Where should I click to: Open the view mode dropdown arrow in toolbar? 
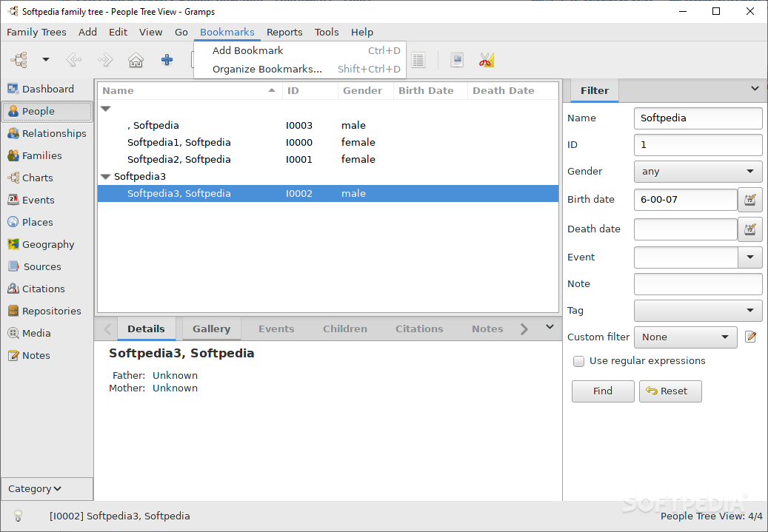pyautogui.click(x=46, y=60)
